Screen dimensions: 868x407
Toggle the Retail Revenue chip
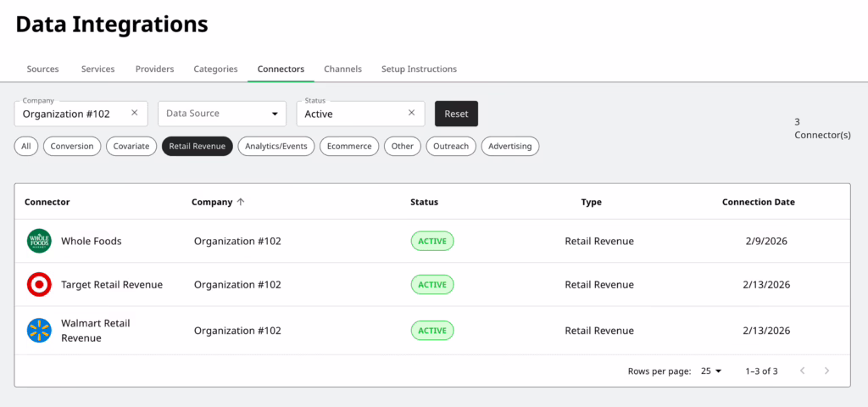point(197,146)
